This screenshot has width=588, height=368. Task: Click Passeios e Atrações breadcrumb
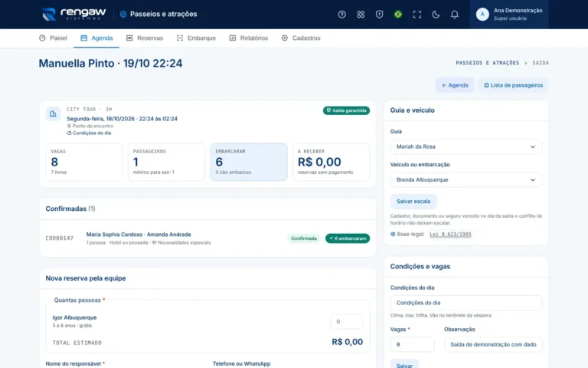click(x=488, y=63)
